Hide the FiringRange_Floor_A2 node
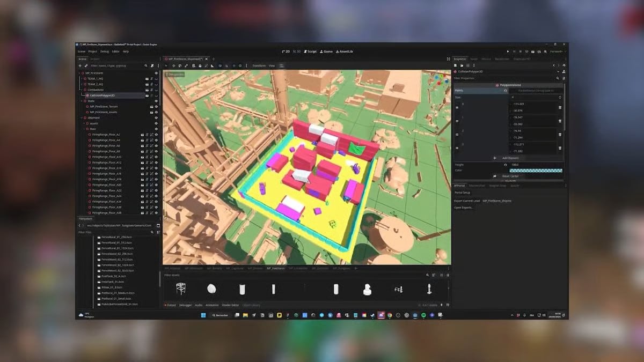644x362 pixels. [x=156, y=135]
